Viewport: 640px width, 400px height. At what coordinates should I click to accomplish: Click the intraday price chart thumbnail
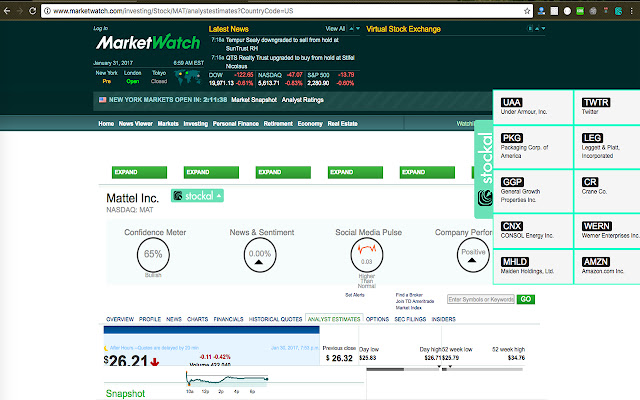point(227,379)
